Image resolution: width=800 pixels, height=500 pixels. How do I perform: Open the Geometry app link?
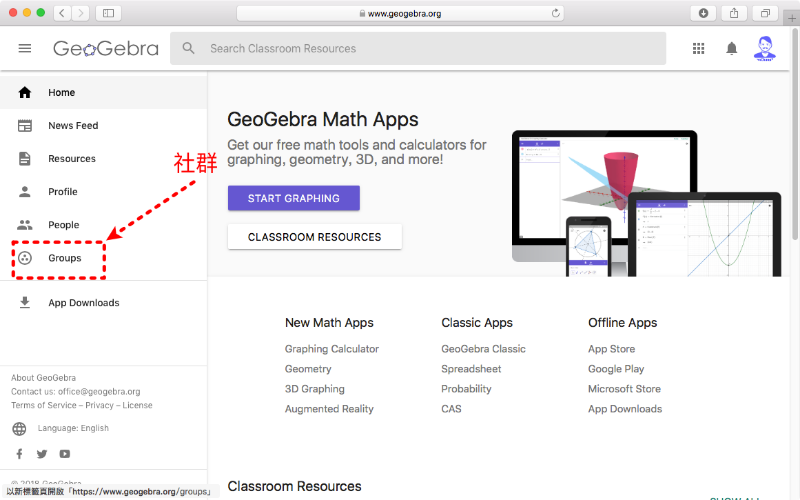308,369
